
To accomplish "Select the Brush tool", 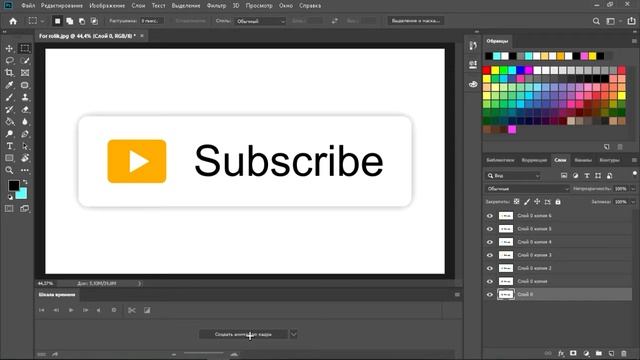I will (x=9, y=97).
